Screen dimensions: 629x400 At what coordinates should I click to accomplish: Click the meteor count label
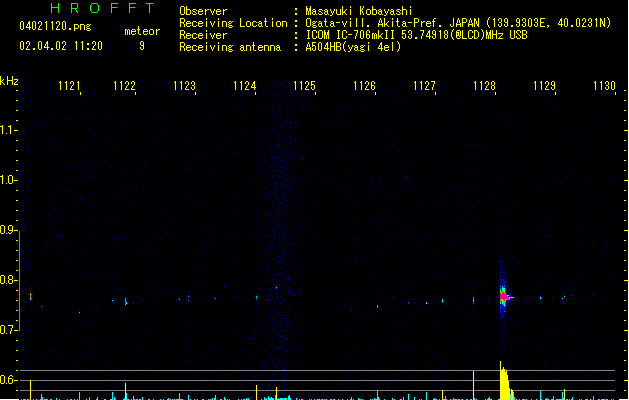coord(142,31)
